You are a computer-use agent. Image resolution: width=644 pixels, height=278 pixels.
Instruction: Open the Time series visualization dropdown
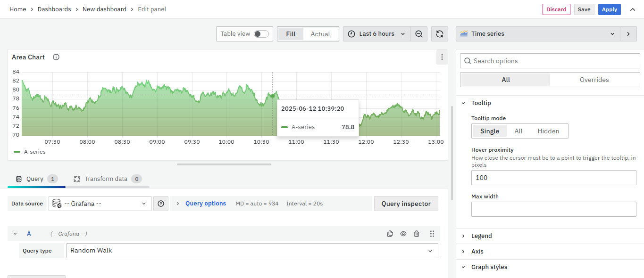coord(538,34)
